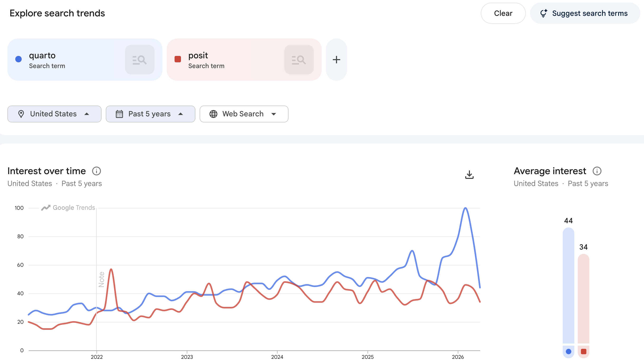Open Average interest info icon
The image size is (644, 362).
click(x=597, y=171)
